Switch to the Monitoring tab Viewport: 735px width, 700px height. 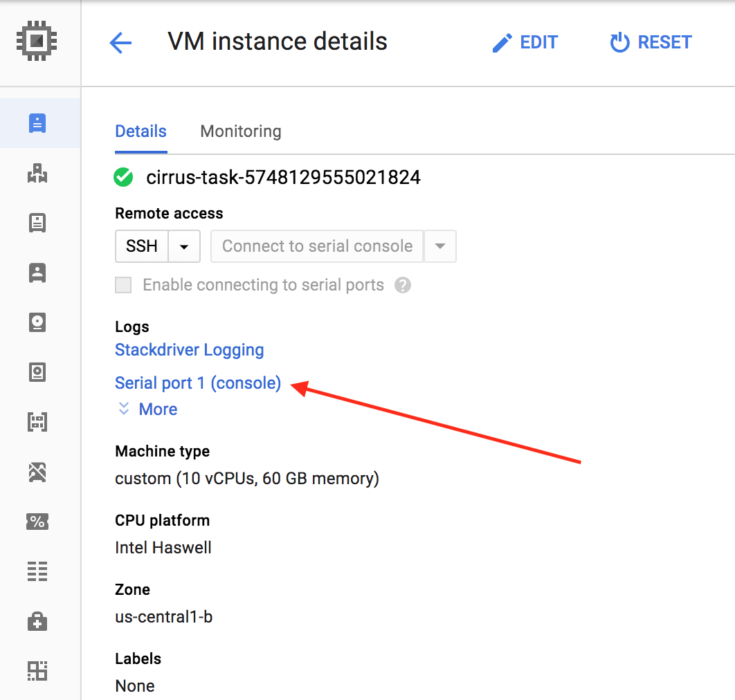pyautogui.click(x=240, y=131)
